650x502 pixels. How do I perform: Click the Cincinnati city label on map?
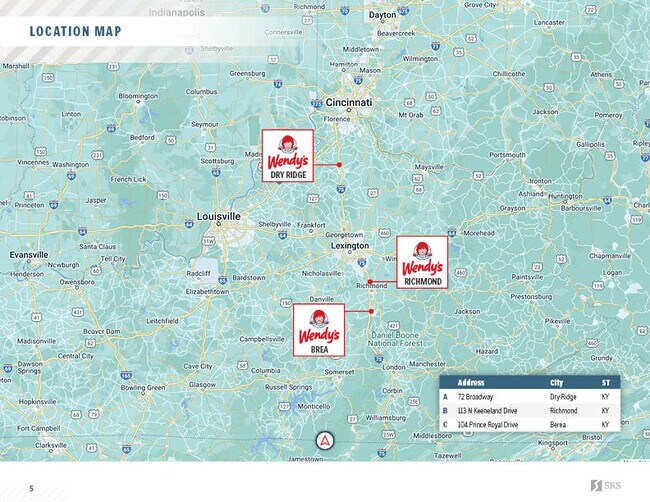click(340, 102)
